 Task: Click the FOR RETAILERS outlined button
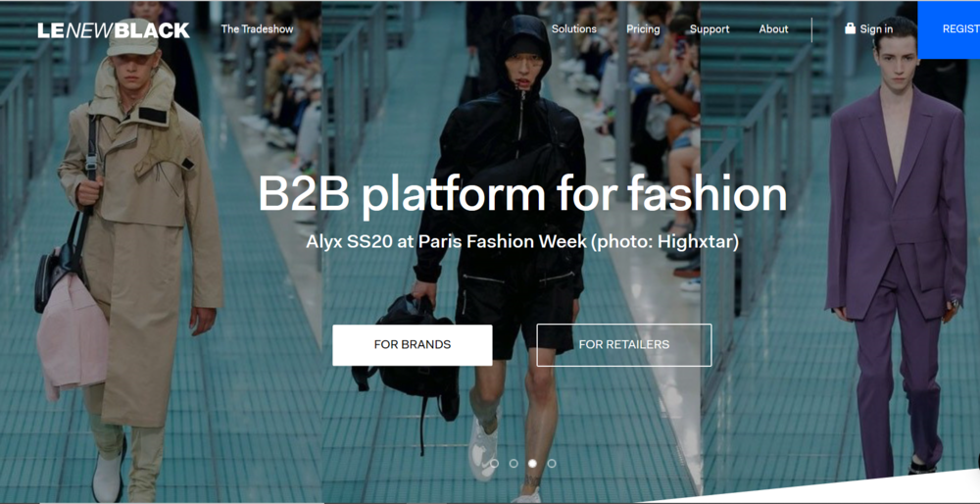coord(623,344)
